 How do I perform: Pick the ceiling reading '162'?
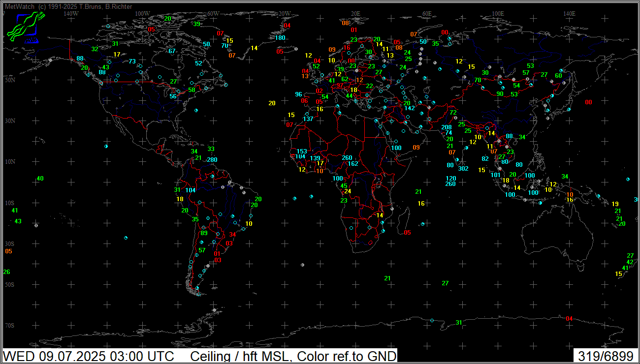[353, 164]
